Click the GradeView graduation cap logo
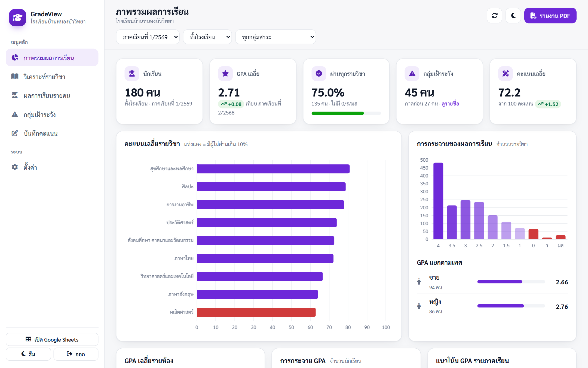The width and height of the screenshot is (588, 368). tap(17, 18)
